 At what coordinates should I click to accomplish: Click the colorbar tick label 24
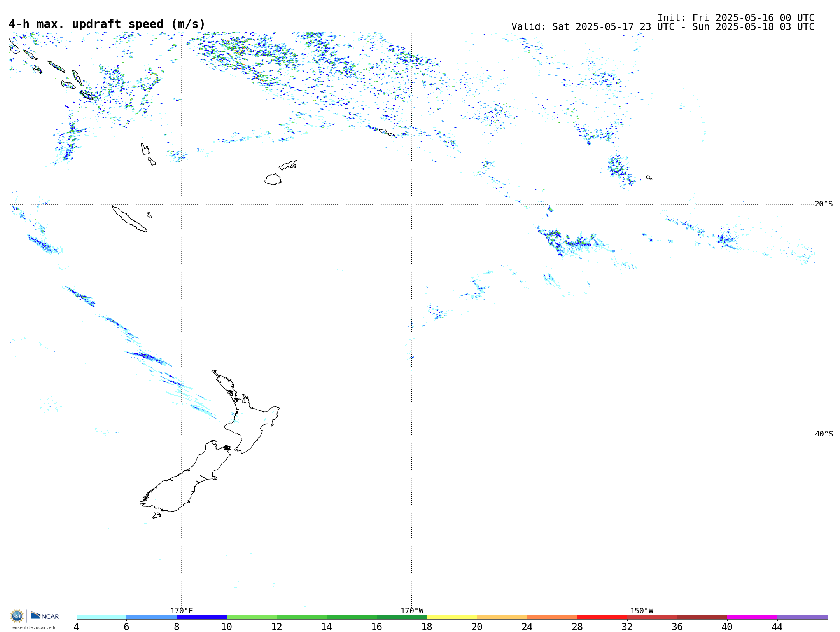click(527, 627)
